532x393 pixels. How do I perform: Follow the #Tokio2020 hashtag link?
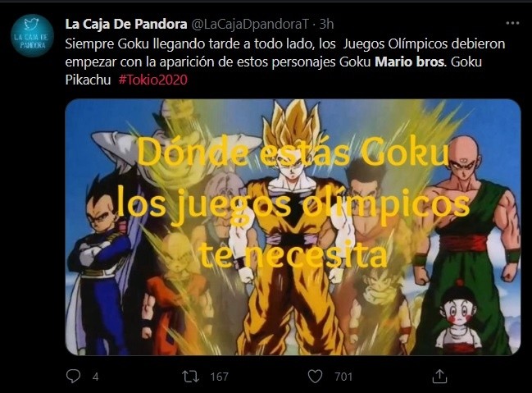153,80
